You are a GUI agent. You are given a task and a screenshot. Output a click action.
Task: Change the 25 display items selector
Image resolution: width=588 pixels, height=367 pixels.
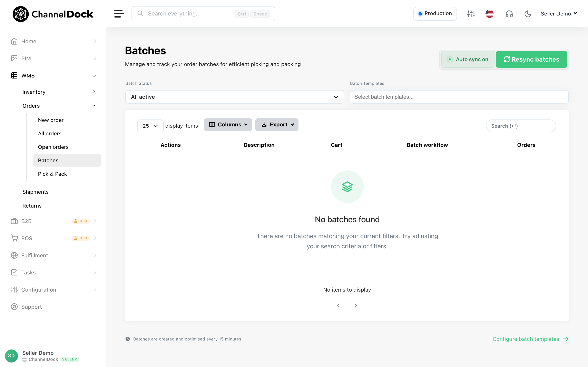(150, 126)
